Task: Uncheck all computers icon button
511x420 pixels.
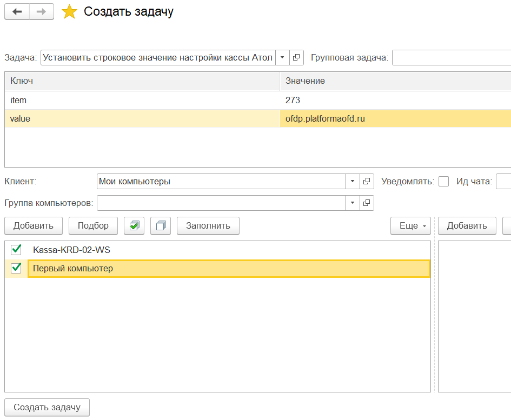Action: (160, 226)
